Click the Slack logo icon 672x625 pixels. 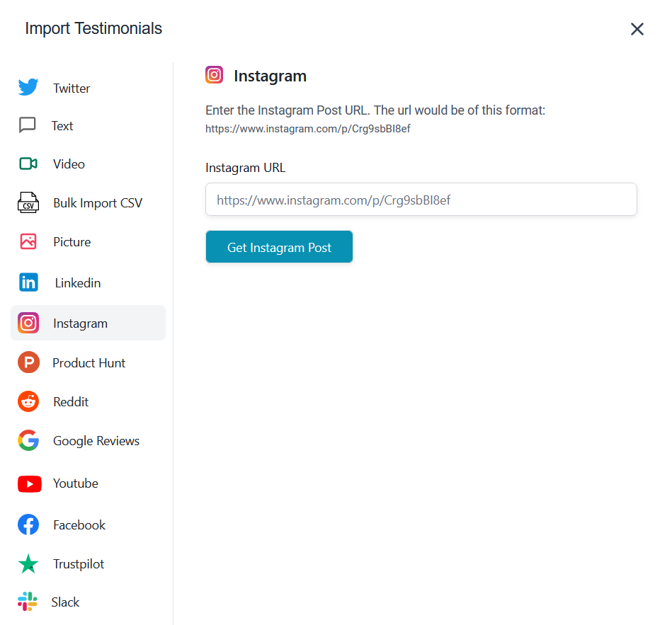(28, 602)
